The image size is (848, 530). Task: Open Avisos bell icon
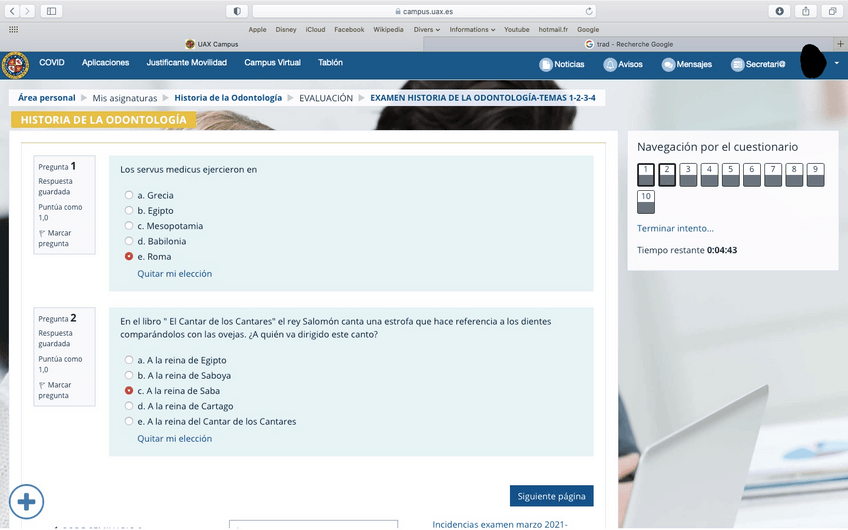pos(610,65)
